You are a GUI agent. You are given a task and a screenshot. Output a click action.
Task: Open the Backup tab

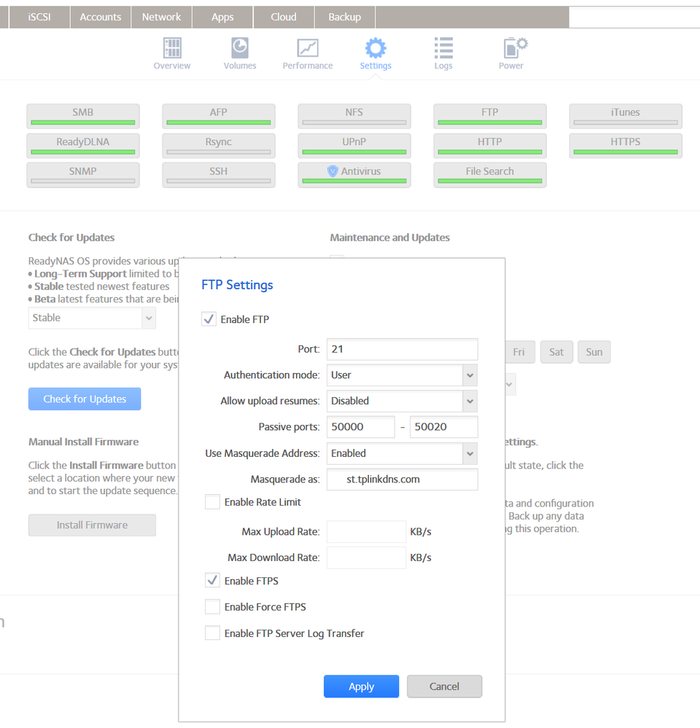[344, 17]
